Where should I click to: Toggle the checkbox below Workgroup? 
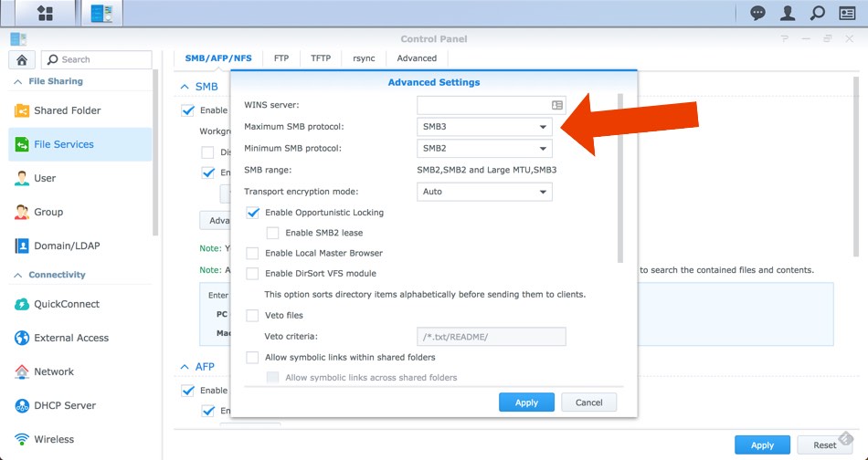click(207, 152)
